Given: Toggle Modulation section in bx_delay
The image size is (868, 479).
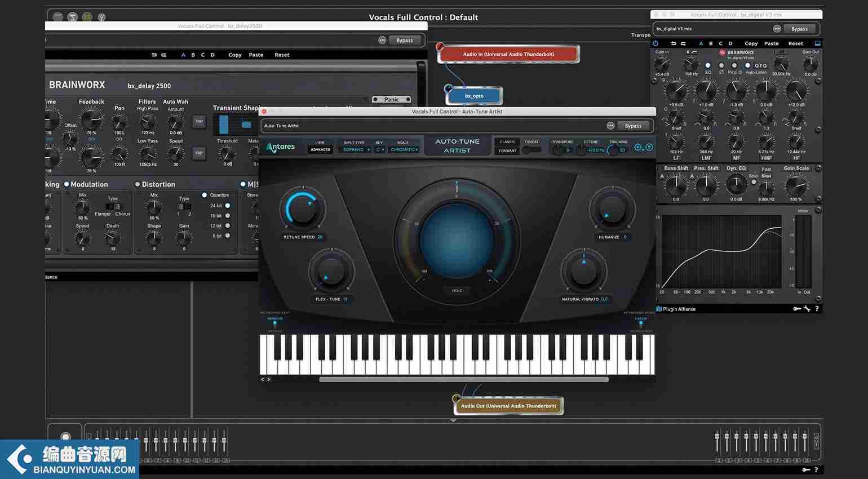Looking at the screenshot, I should coord(67,184).
